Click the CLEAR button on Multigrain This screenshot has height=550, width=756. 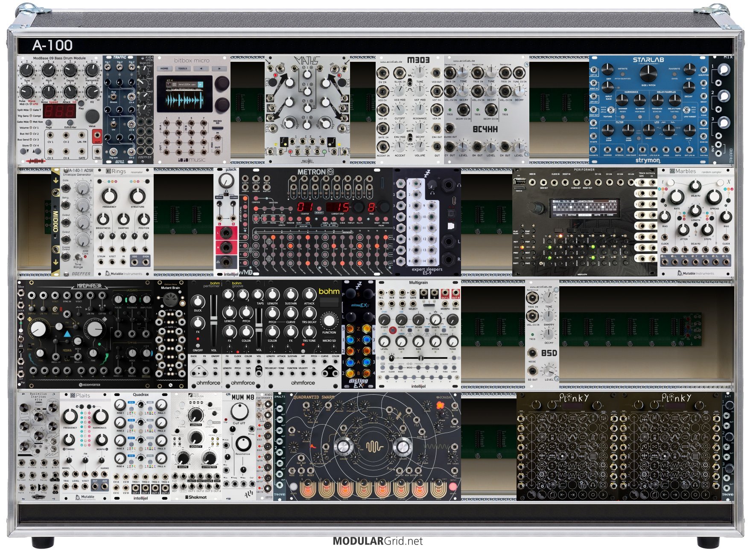coord(391,367)
